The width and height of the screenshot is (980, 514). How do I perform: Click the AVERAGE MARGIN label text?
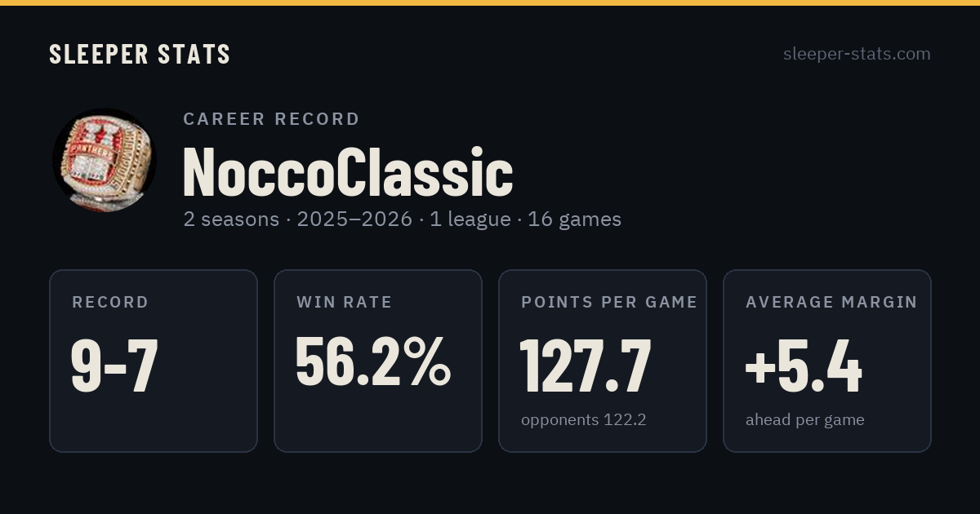pyautogui.click(x=831, y=302)
